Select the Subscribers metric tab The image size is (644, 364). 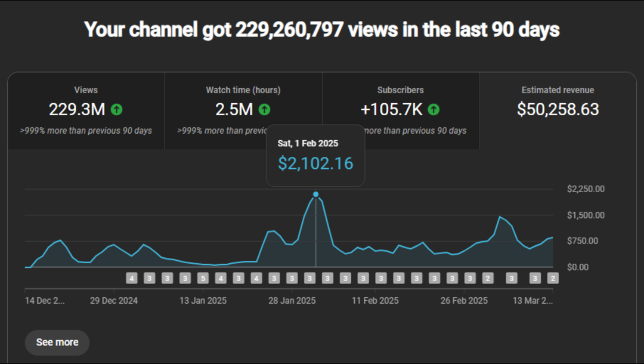click(401, 111)
